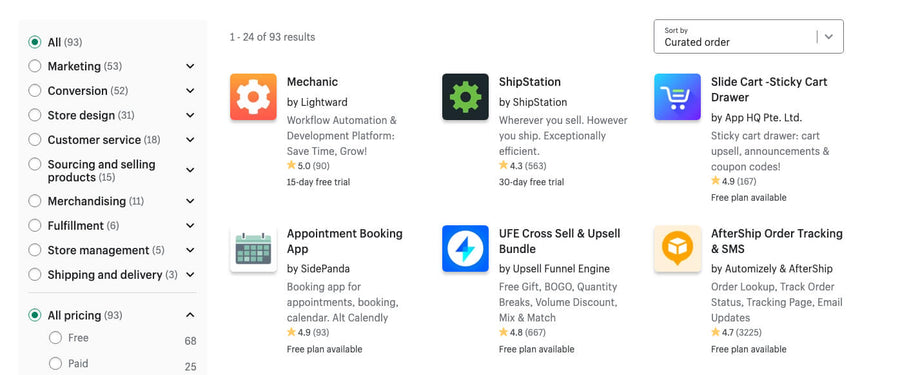Expand the Conversion category chevron
The height and width of the screenshot is (375, 900).
190,91
